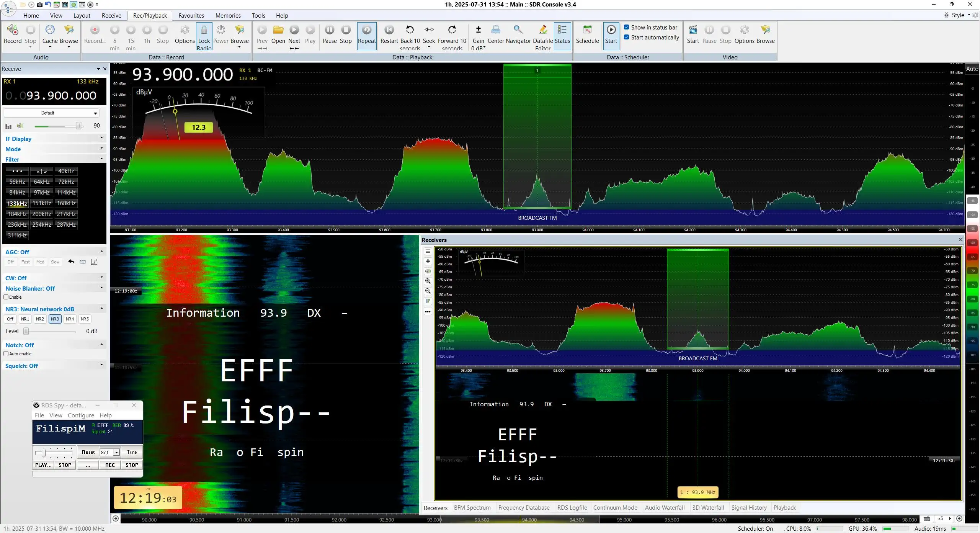Open the Favourites ribbon tab
980x533 pixels.
pos(191,16)
